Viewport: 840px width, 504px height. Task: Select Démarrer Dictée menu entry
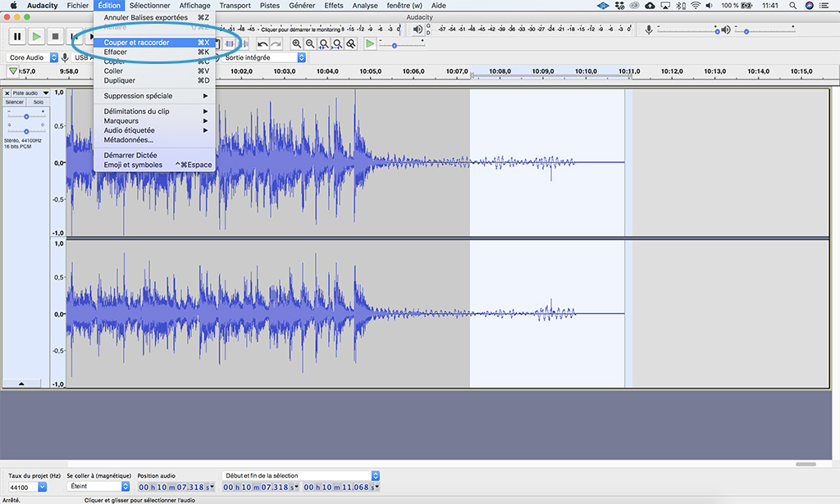[154, 155]
